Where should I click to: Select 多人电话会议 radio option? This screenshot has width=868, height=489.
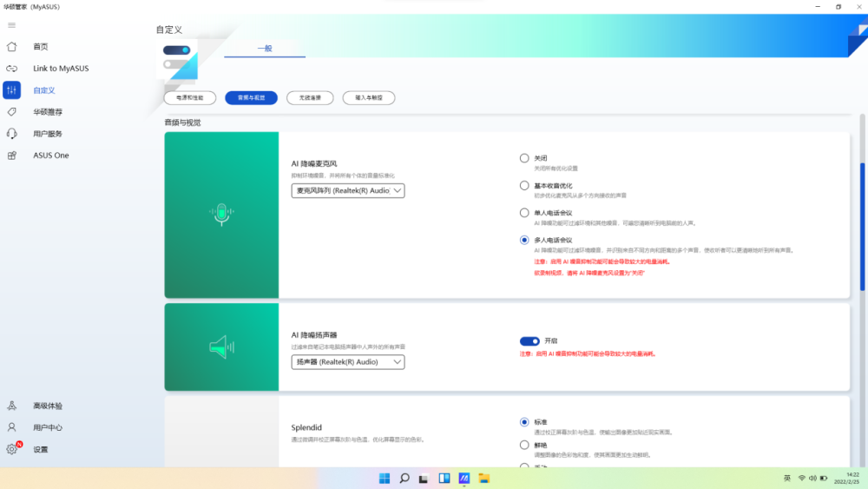[x=524, y=240]
